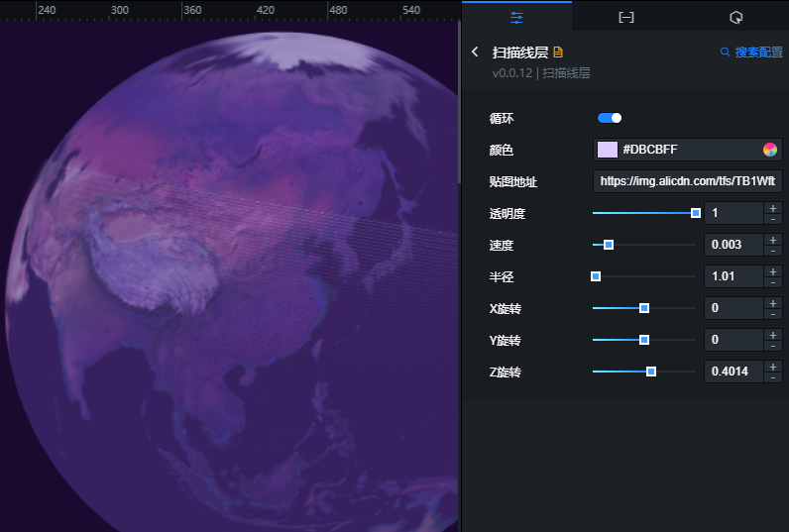The image size is (789, 532).
Task: Click the 3D globe preview canvas
Action: tap(229, 276)
